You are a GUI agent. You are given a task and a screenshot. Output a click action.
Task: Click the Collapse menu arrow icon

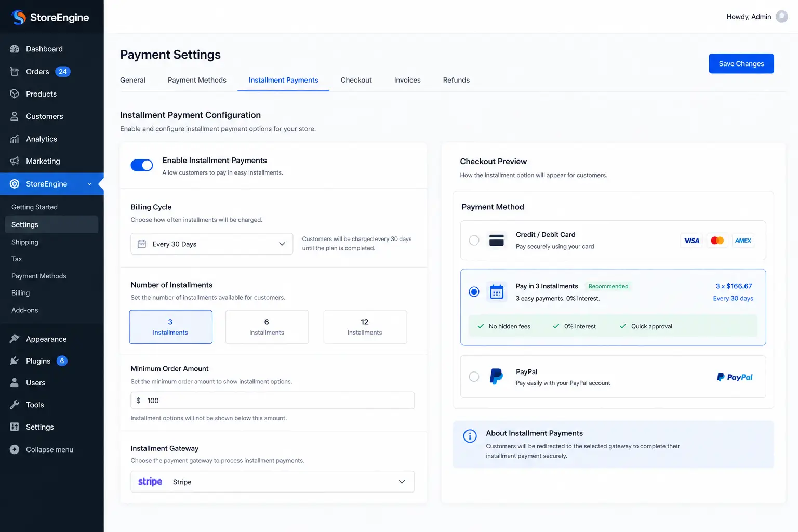click(15, 449)
